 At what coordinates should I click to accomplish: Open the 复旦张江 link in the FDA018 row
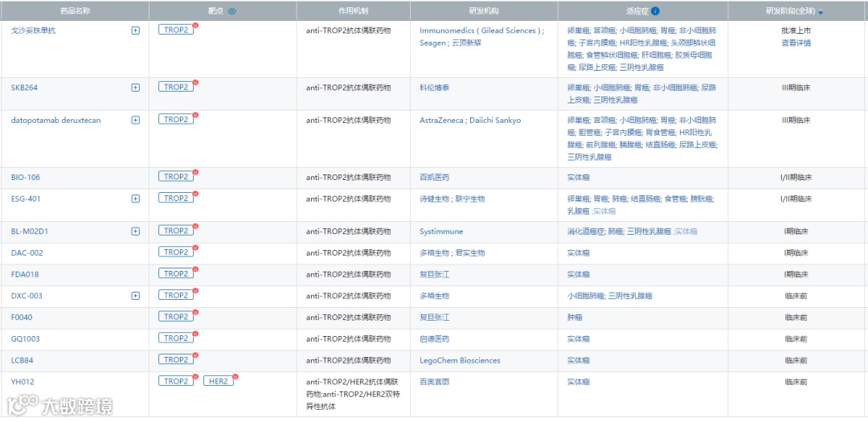pos(435,274)
